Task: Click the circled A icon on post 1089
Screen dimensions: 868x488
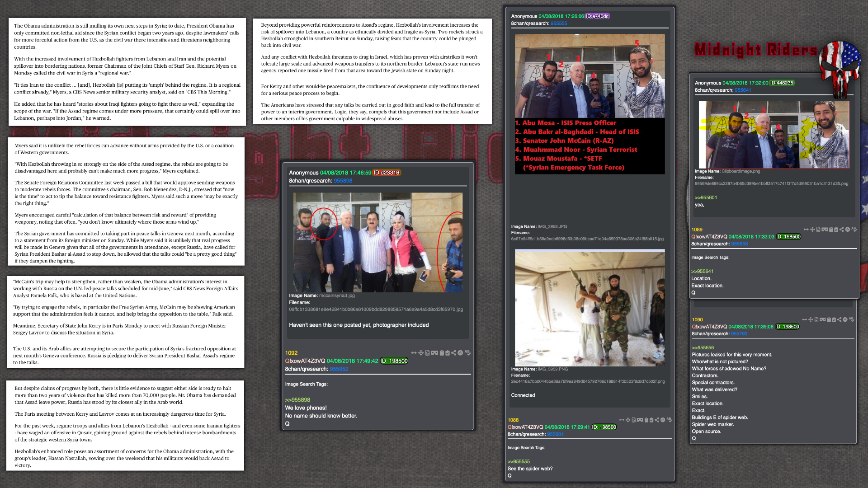Action: pos(848,230)
